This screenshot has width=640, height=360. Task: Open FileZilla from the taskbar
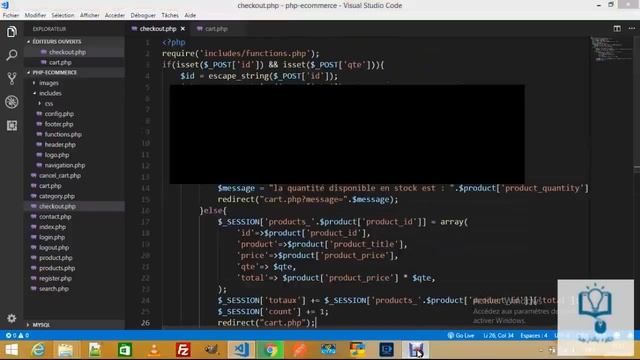183,350
